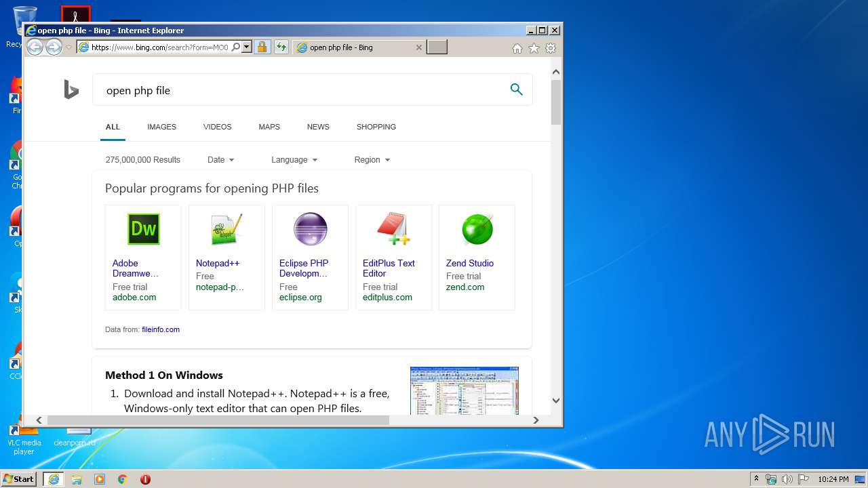Click the network tray icon
Screen dimensions: 868x488
click(771, 479)
